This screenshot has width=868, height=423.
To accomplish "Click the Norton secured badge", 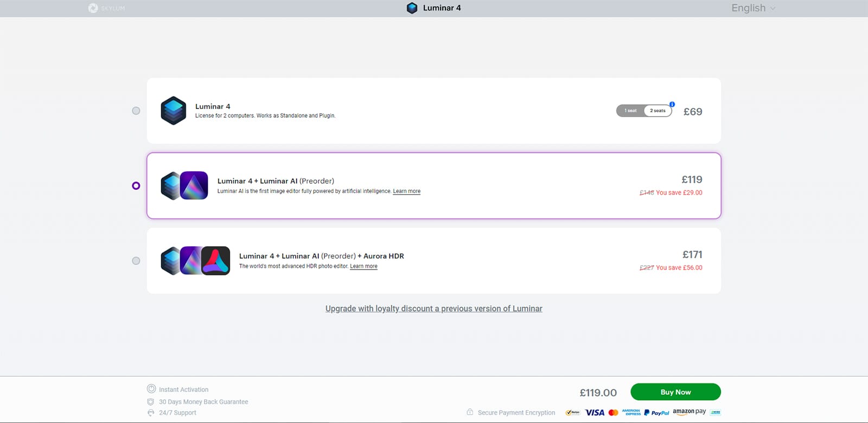I will (572, 413).
